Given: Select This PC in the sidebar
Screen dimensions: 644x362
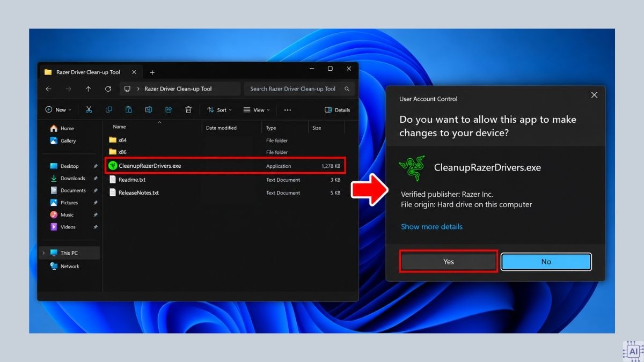Looking at the screenshot, I should 70,253.
